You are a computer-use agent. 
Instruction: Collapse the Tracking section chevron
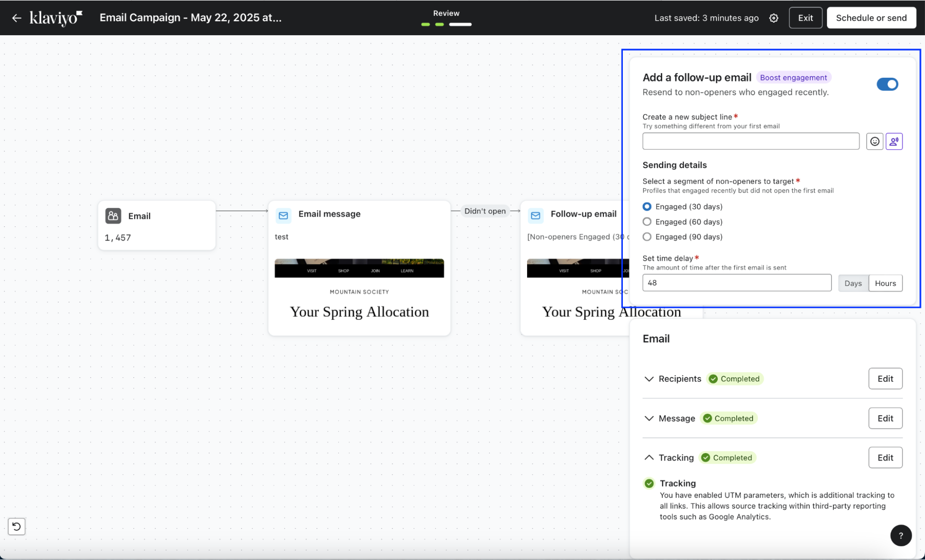(x=649, y=458)
